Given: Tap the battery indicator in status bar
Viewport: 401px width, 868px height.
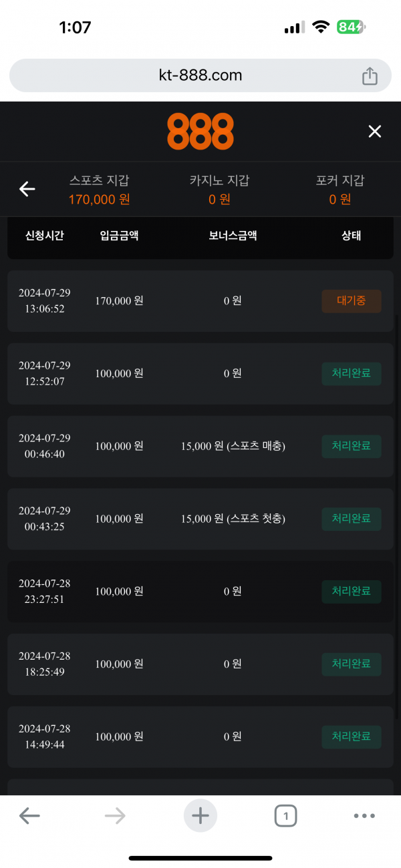Looking at the screenshot, I should [351, 27].
